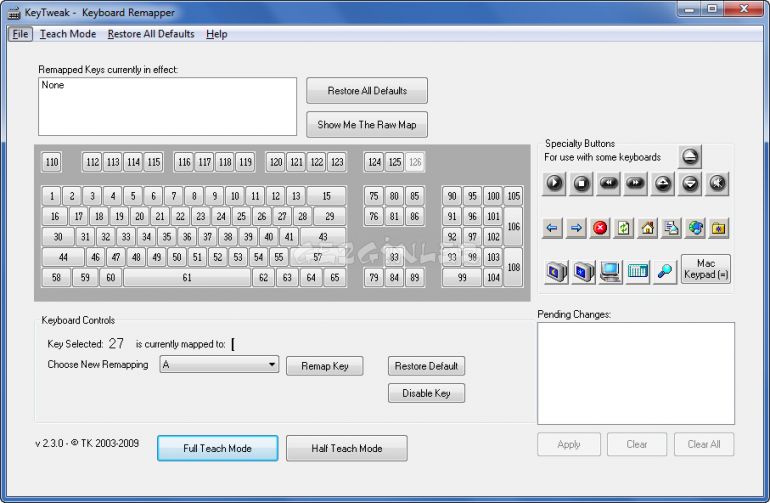Click the red browser stop button
Viewport: 770px width, 503px height.
(600, 228)
